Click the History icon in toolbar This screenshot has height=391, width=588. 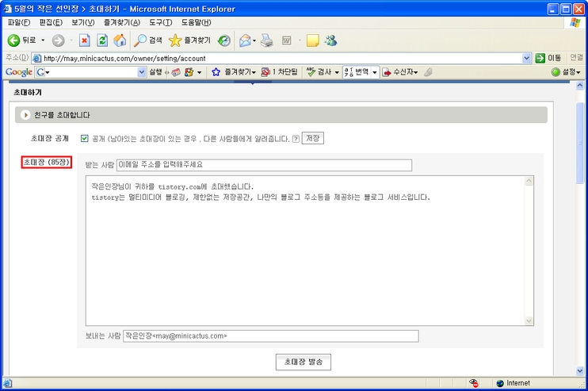pos(225,40)
